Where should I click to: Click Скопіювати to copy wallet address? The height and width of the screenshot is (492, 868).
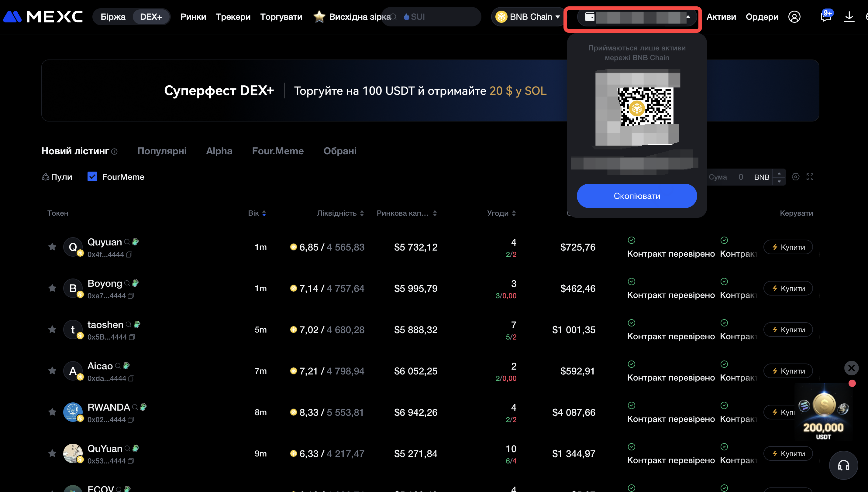tap(637, 196)
